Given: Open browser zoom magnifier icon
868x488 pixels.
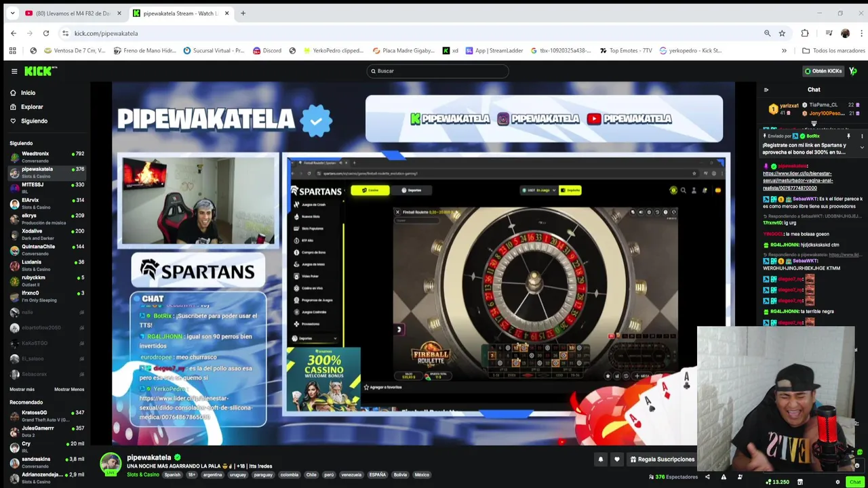Looking at the screenshot, I should click(x=767, y=33).
